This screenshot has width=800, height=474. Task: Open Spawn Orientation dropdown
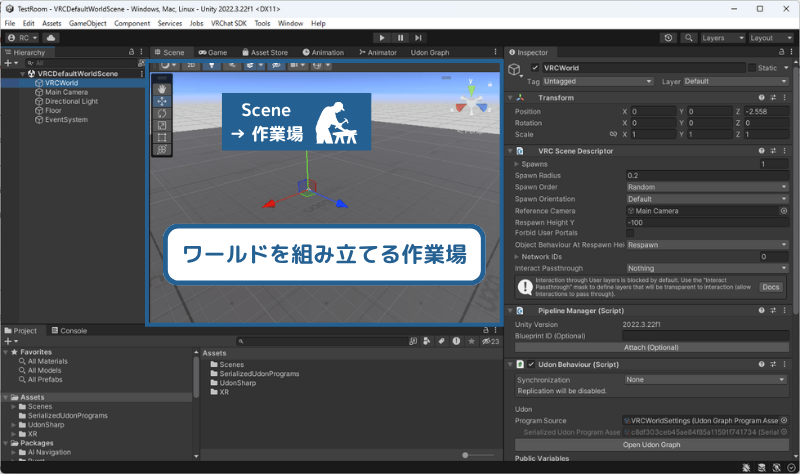[x=708, y=199]
